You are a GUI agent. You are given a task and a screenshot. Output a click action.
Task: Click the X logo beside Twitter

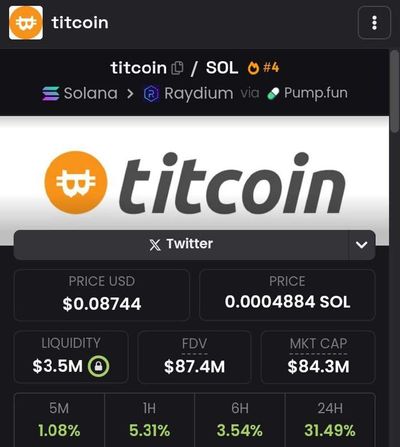pos(155,245)
